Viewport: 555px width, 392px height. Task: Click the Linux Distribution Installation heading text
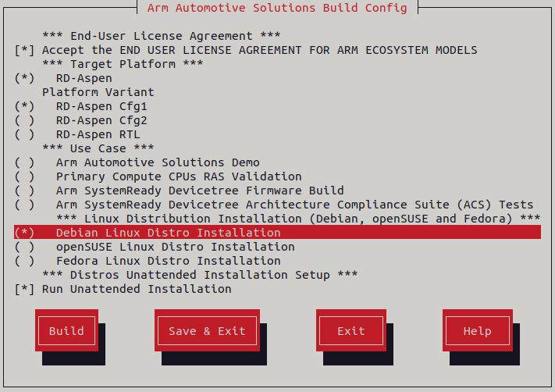298,219
